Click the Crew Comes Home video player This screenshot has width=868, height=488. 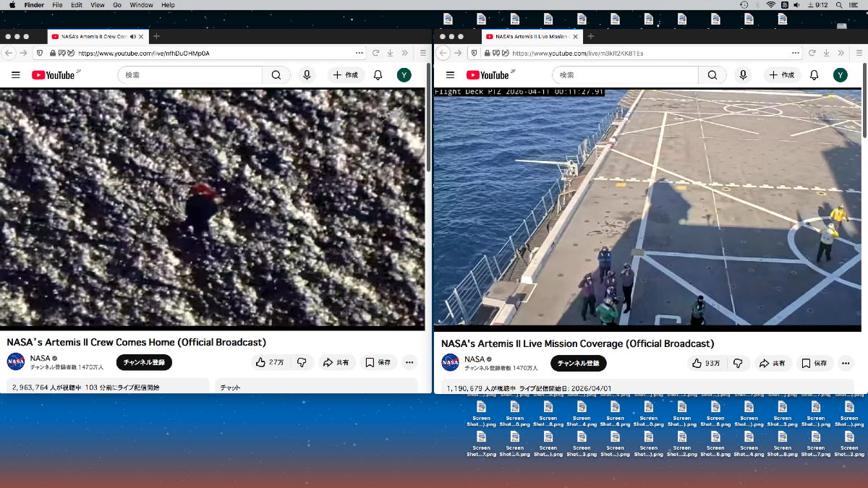tap(213, 208)
